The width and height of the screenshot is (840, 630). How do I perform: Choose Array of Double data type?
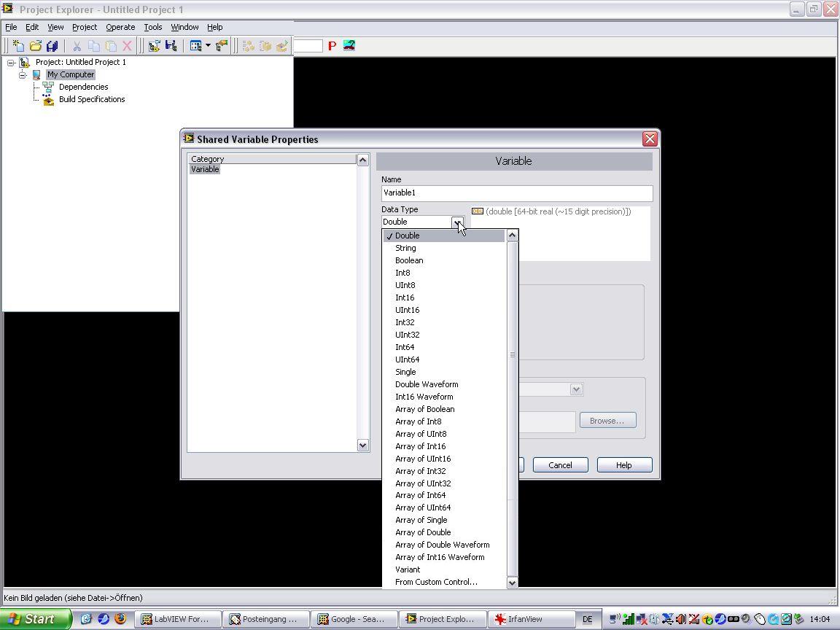tap(443, 532)
